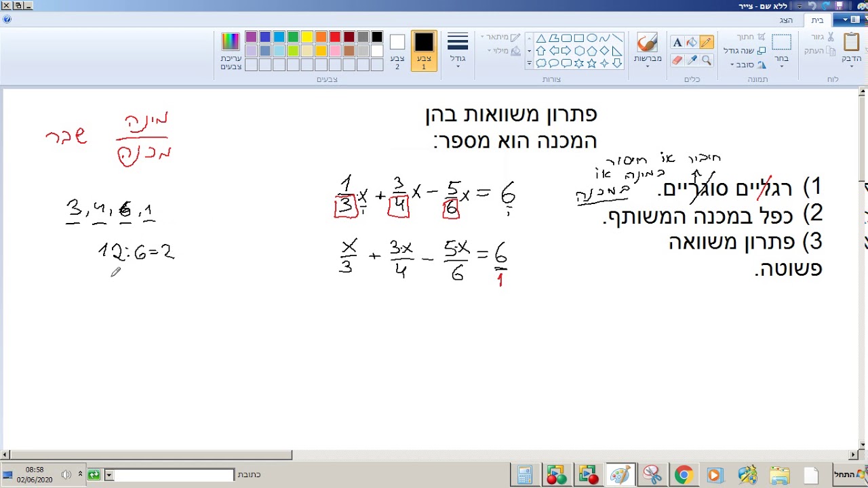
Task: Pick the triangle shape
Action: tap(541, 38)
